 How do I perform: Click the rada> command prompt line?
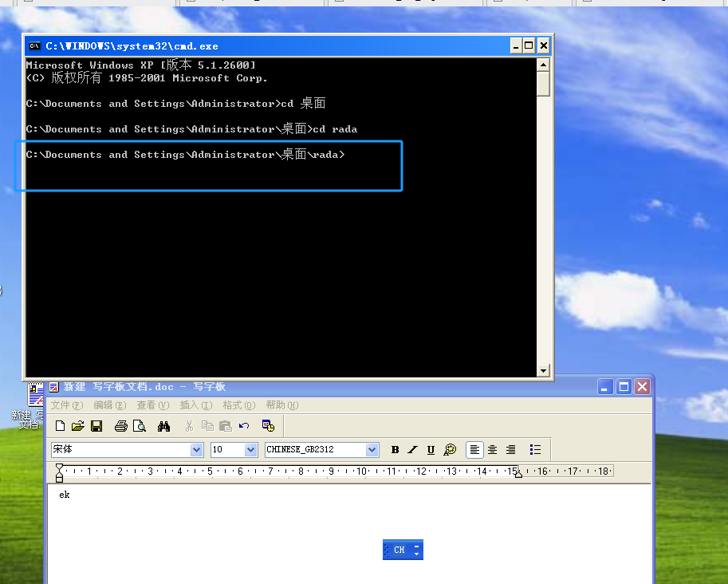pyautogui.click(x=186, y=154)
